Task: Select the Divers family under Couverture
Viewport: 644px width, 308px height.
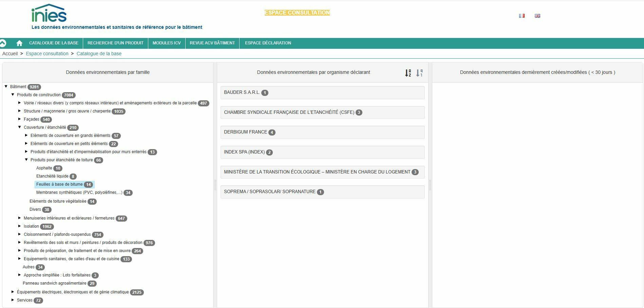Action: point(35,209)
